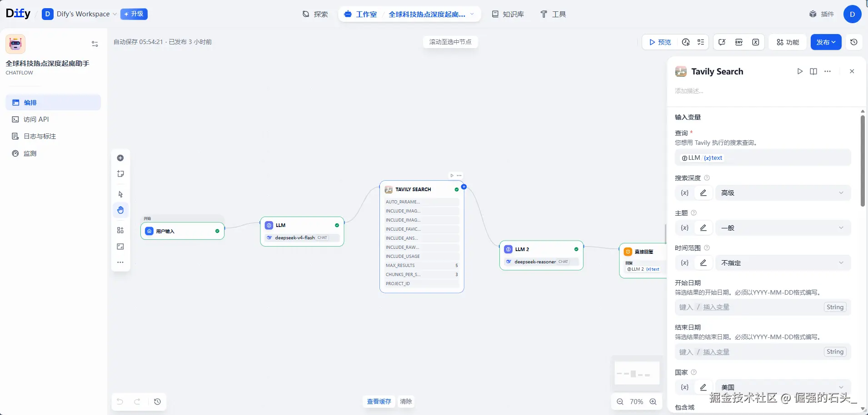Add a node with the canvas plus icon

pyautogui.click(x=120, y=158)
